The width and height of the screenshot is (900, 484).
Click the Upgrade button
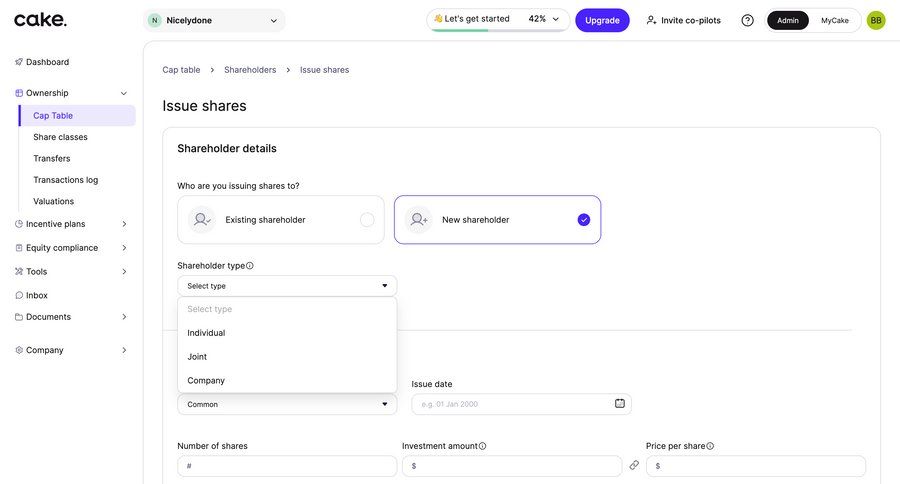tap(602, 20)
